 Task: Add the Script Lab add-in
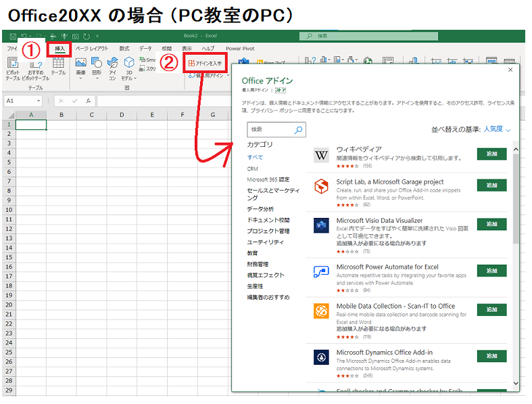point(491,185)
